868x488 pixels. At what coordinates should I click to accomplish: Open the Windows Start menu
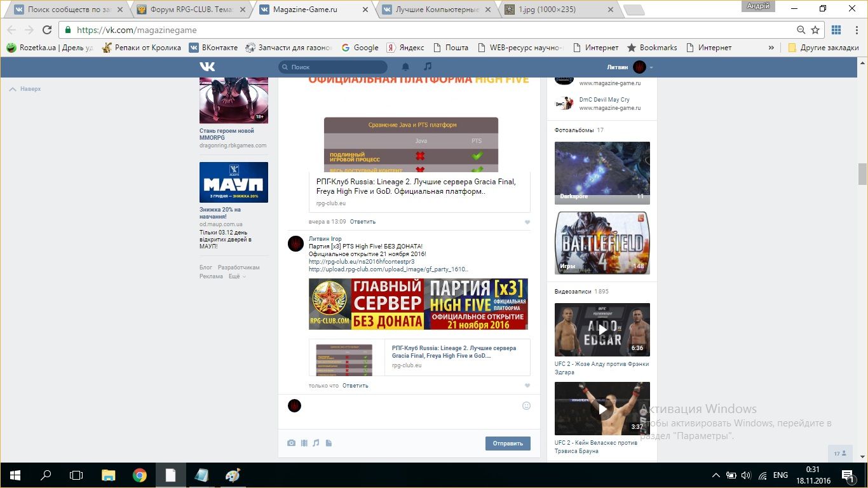[x=15, y=475]
